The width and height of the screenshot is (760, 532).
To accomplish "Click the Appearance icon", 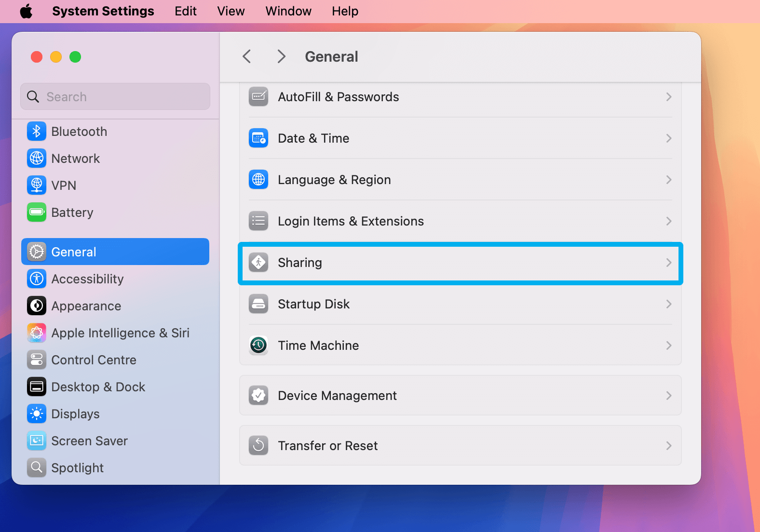I will (x=37, y=306).
